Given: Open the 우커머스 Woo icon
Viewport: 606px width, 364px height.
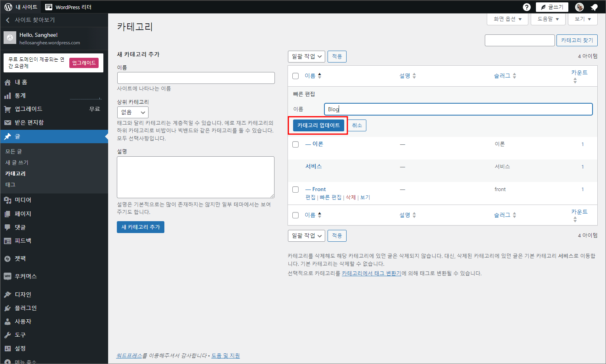Looking at the screenshot, I should pyautogui.click(x=8, y=276).
